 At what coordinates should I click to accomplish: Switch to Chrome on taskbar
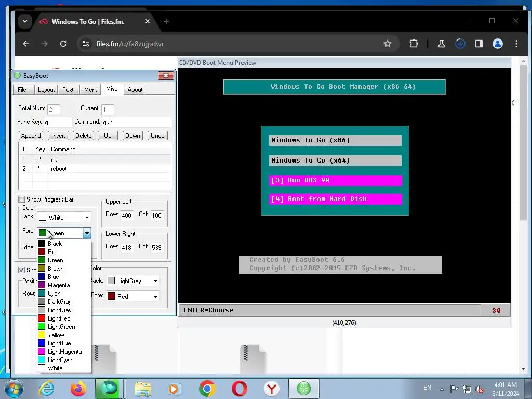point(207,389)
